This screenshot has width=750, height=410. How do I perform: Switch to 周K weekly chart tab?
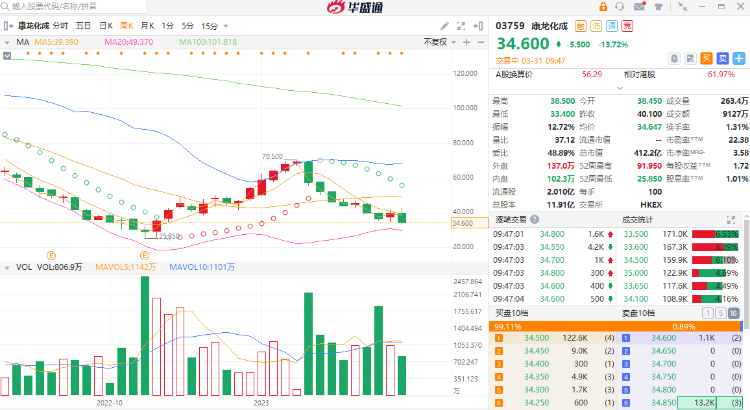click(x=126, y=25)
